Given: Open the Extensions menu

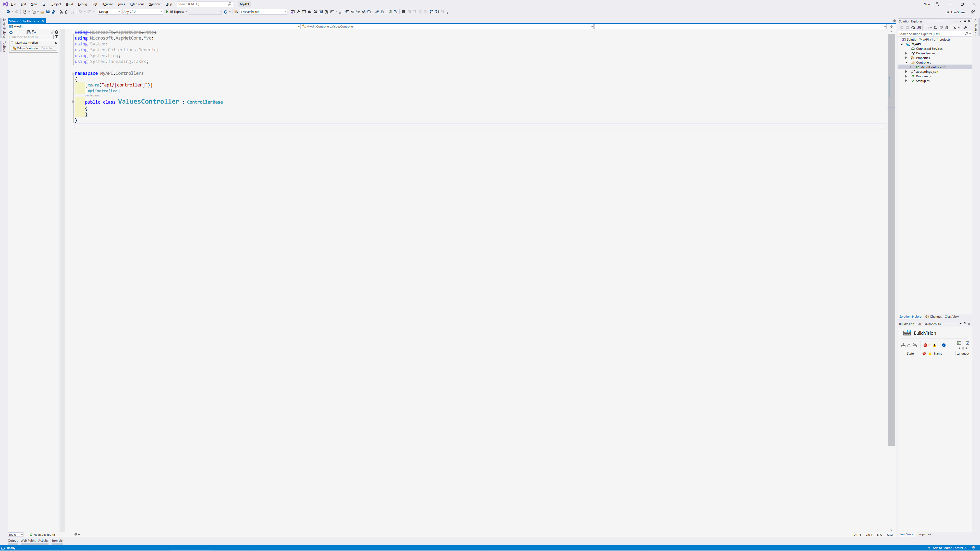Looking at the screenshot, I should coord(137,4).
